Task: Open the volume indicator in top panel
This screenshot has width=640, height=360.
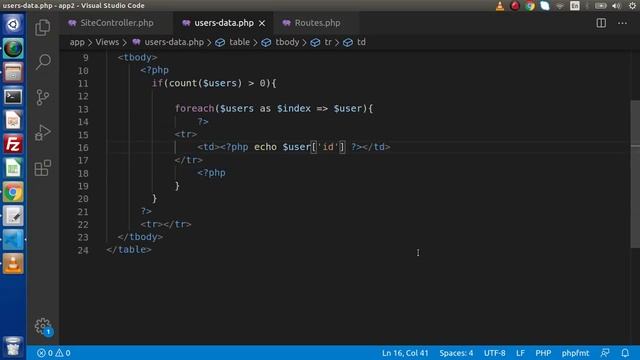Action: click(616, 6)
